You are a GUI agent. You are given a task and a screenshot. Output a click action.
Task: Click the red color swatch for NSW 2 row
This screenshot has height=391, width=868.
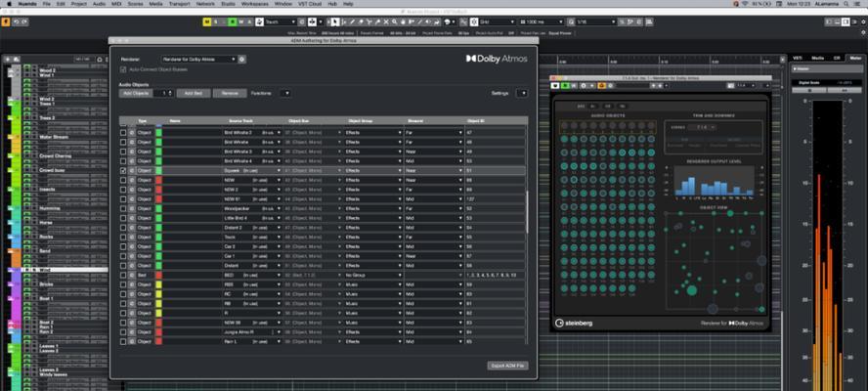[x=158, y=190]
